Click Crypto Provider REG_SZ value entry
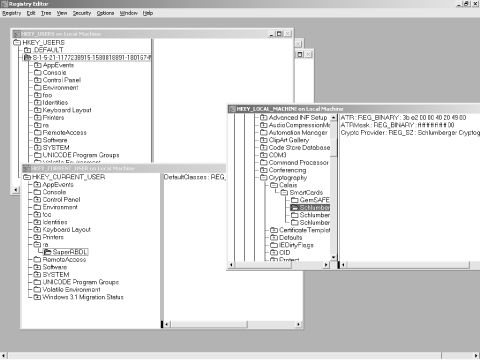Screen dimensions: 481x360 [x=410, y=132]
